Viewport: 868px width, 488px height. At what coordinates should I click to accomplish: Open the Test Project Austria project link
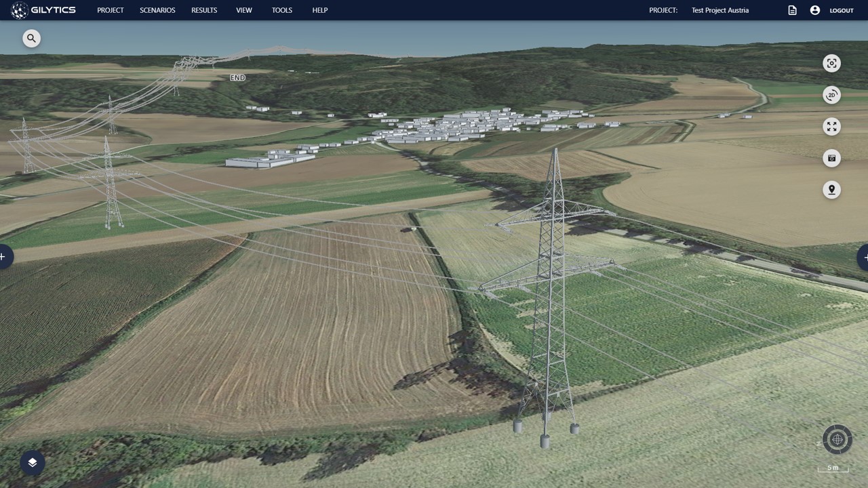[720, 10]
